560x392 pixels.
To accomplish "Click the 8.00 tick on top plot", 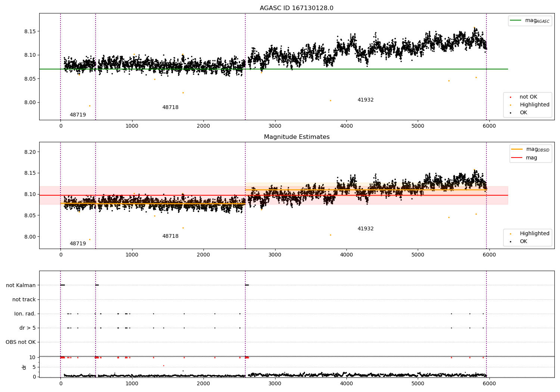I will (x=30, y=103).
